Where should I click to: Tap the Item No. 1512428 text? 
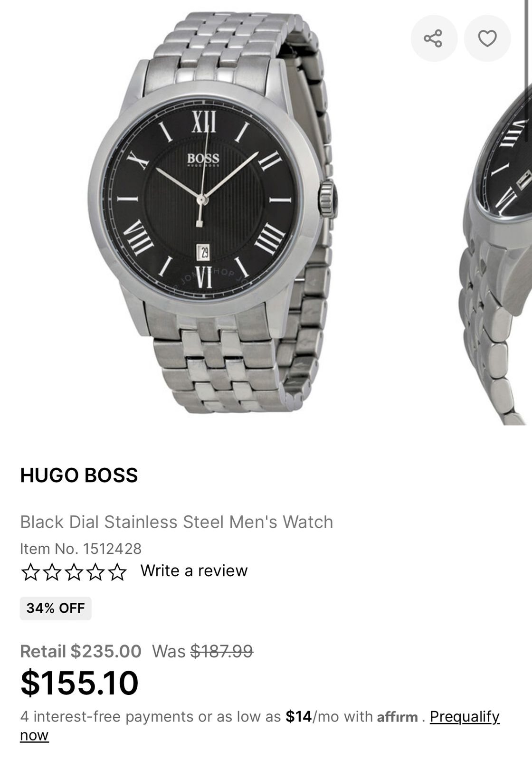(x=81, y=549)
